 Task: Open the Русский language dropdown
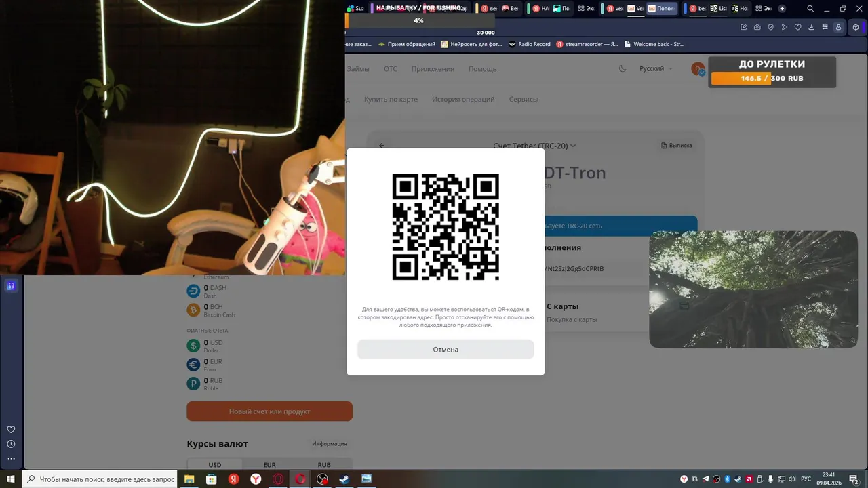click(x=656, y=69)
